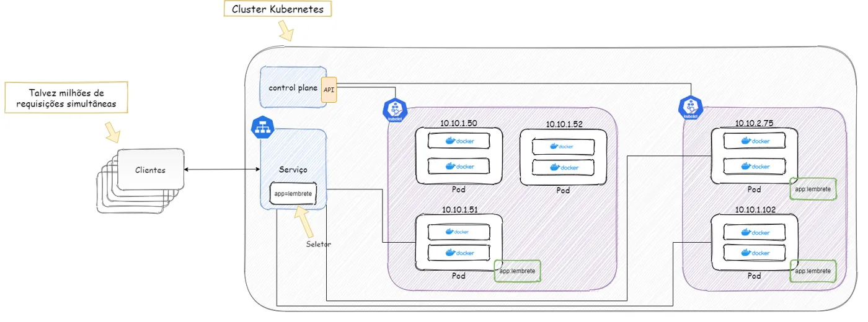Click the IP address 10.10.1.50

coord(459,123)
